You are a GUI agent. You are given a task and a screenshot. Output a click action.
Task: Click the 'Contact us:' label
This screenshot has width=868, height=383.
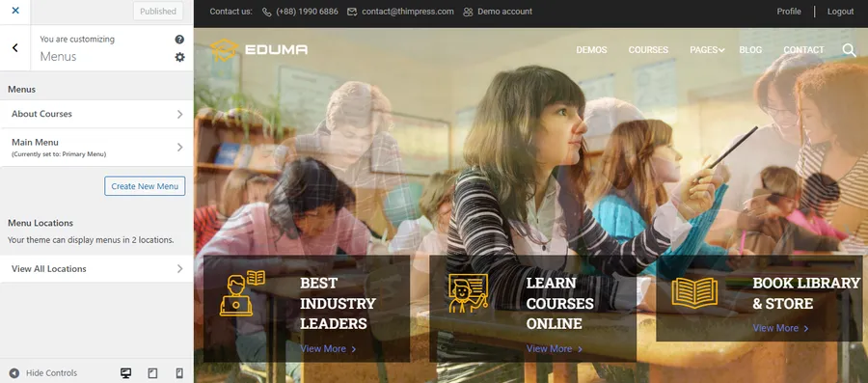tap(231, 11)
